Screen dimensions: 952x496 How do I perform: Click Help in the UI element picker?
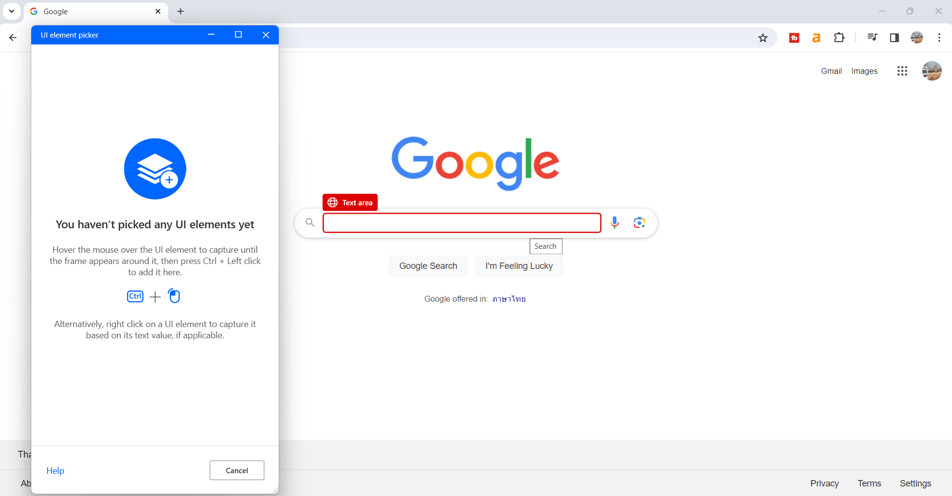[x=55, y=471]
